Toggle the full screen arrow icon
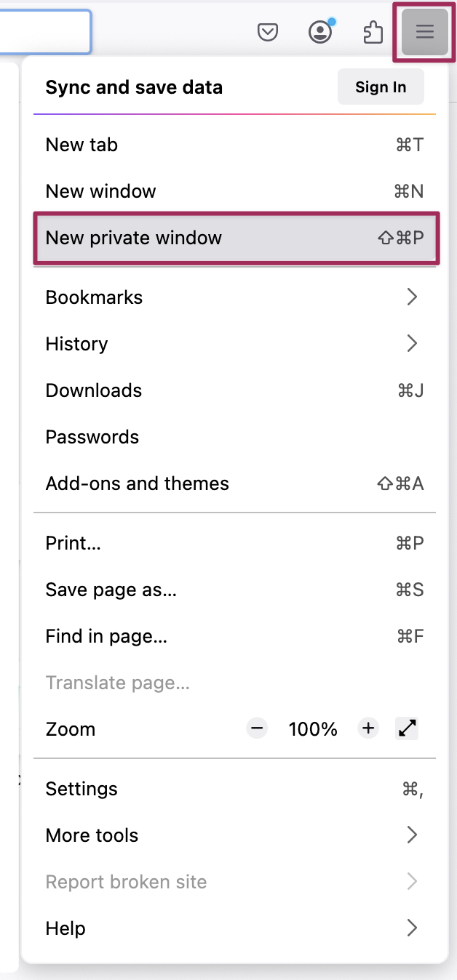The width and height of the screenshot is (457, 980). pyautogui.click(x=408, y=728)
